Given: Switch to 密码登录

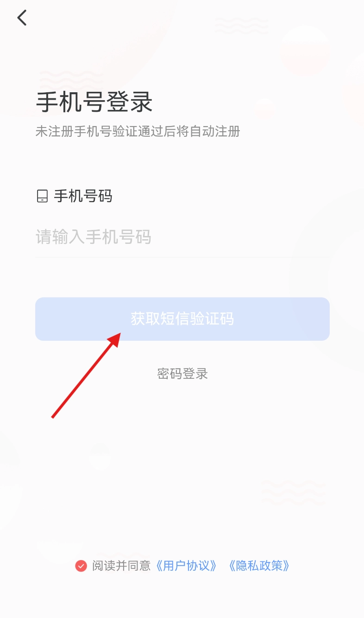Looking at the screenshot, I should point(182,373).
